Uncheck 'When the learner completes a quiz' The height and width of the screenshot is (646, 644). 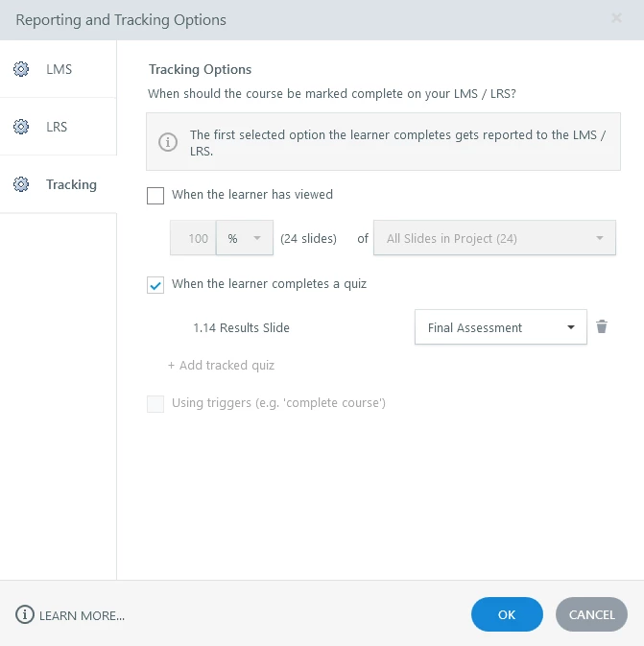click(x=155, y=284)
